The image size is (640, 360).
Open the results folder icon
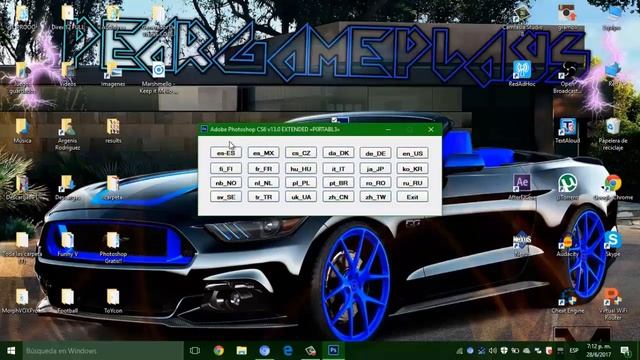pos(113,131)
